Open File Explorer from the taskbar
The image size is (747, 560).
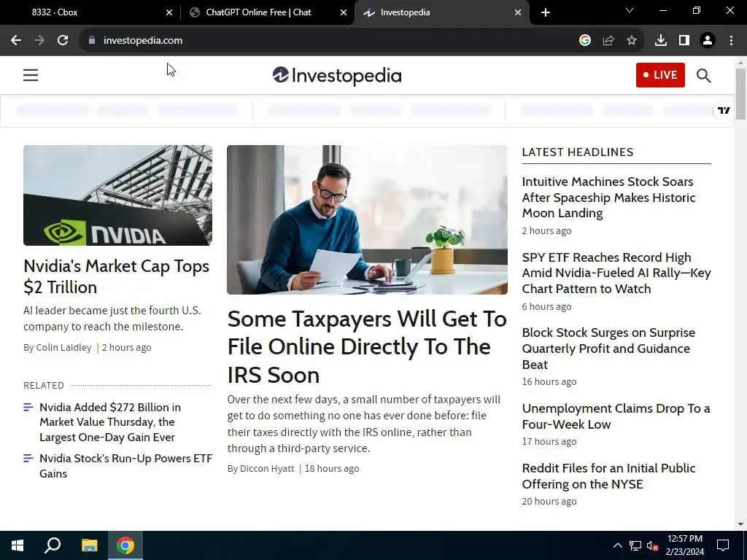pyautogui.click(x=89, y=545)
